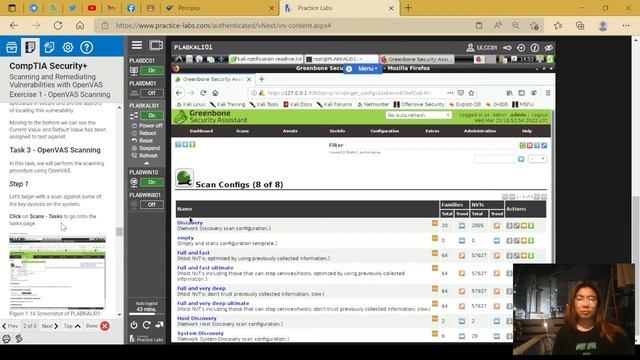Open the devices hamburger menu

(x=137, y=45)
